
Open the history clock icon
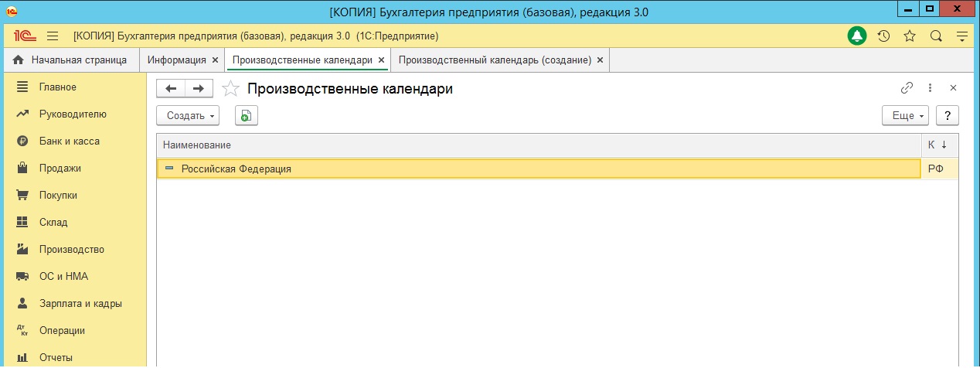pos(883,36)
